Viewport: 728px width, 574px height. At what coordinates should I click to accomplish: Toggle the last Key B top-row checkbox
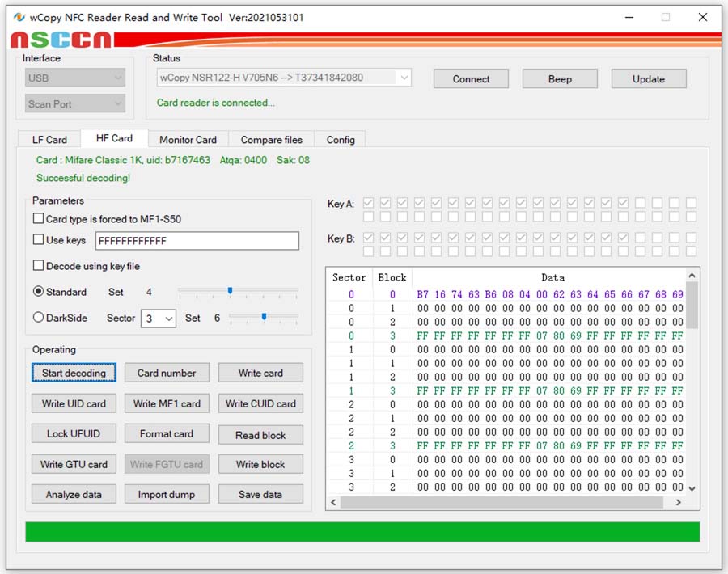(691, 238)
